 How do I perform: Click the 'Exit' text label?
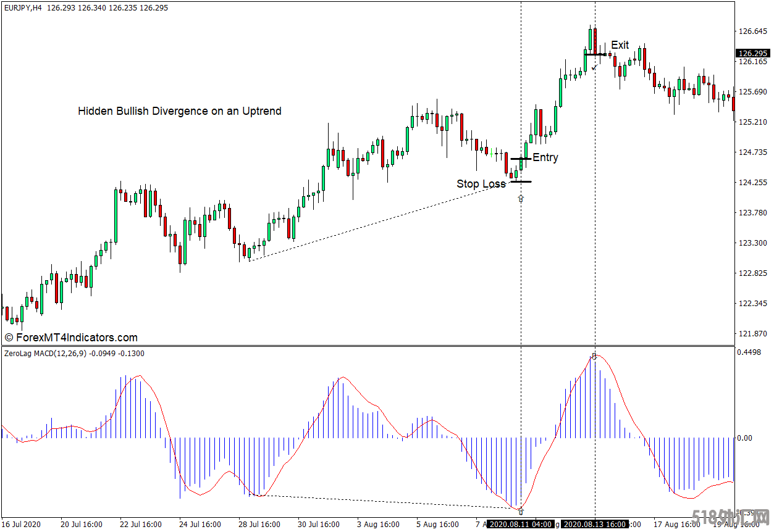(620, 45)
